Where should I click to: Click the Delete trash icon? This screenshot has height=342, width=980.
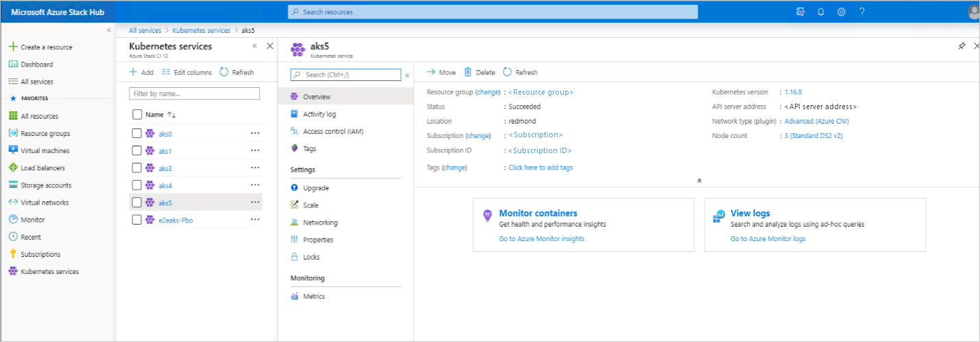point(468,72)
